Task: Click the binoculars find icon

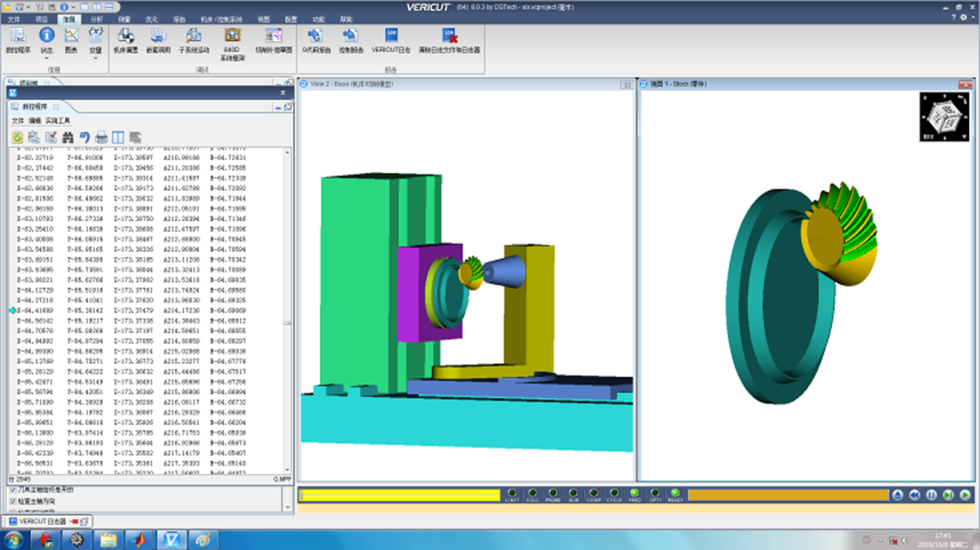Action: [68, 136]
